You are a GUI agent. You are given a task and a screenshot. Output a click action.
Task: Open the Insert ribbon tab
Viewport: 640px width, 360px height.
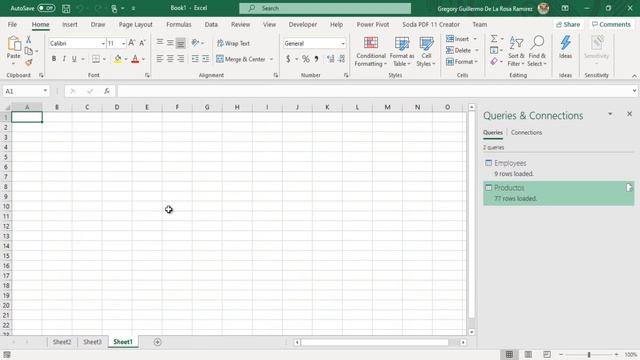coord(70,24)
